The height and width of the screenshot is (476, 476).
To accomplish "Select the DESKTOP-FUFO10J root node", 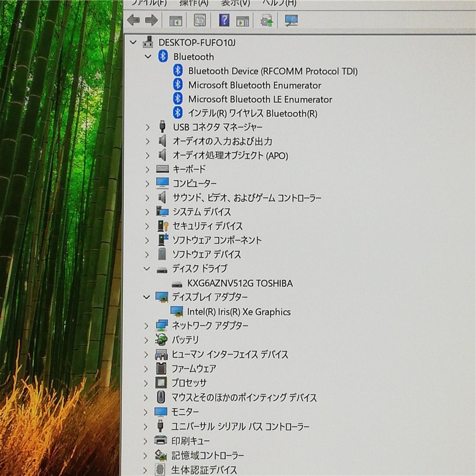I will click(197, 42).
